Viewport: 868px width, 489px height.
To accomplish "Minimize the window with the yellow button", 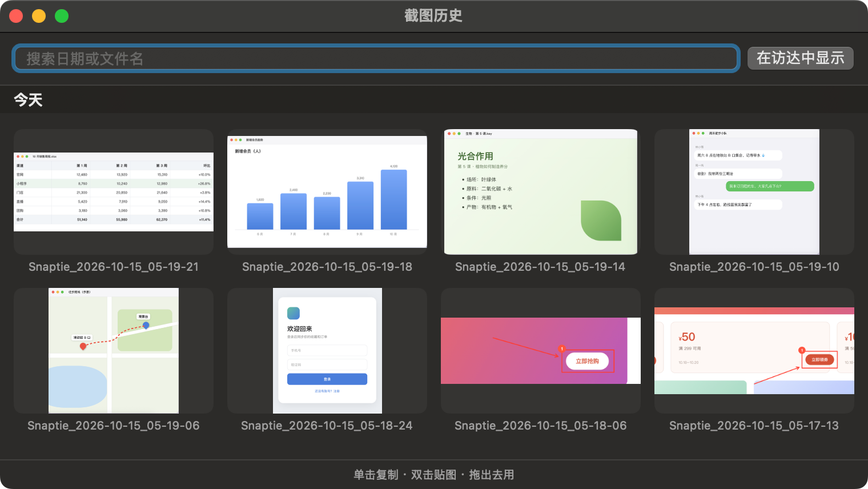I will (x=39, y=16).
